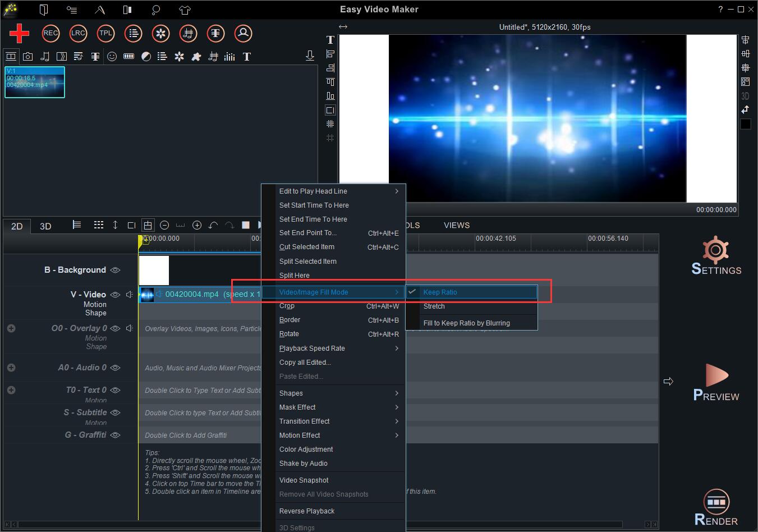Switch to the 2D timeline tab
Viewport: 758px width, 532px height.
click(17, 226)
